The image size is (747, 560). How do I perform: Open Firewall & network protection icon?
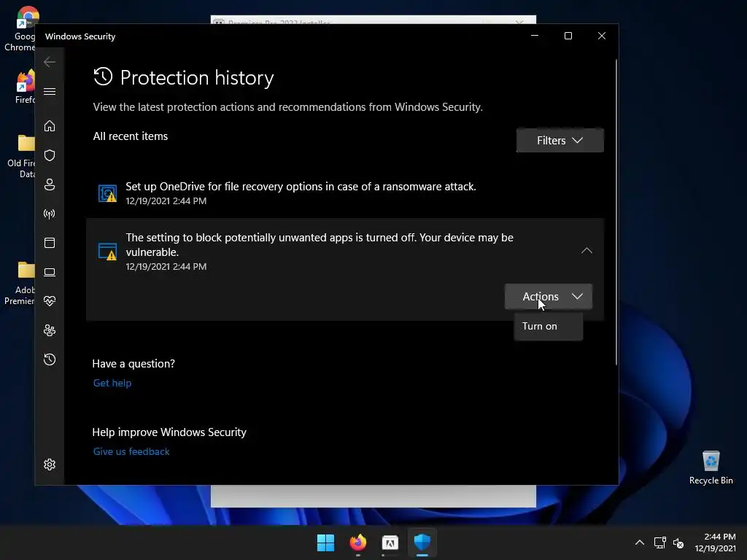click(50, 214)
